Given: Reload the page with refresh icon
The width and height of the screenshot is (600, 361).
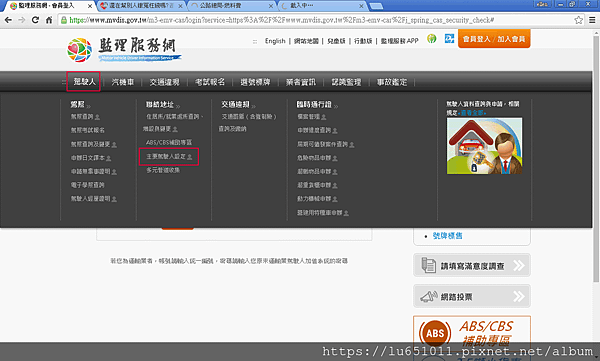Looking at the screenshot, I should pyautogui.click(x=35, y=20).
